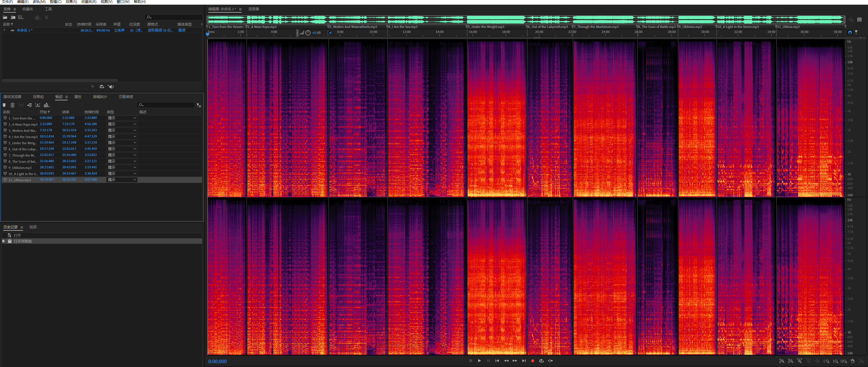Toggle loop playback in the transport bar
868x367 pixels.
[541, 361]
